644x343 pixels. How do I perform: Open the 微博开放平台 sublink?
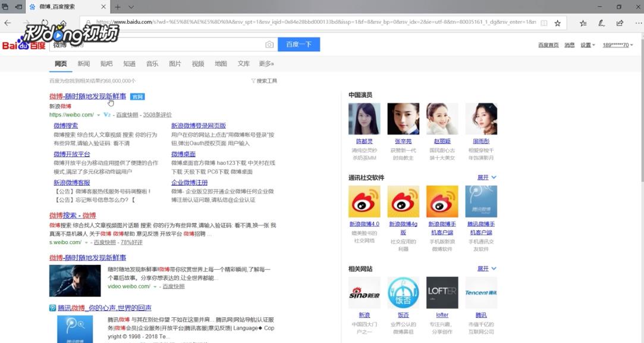click(x=72, y=154)
